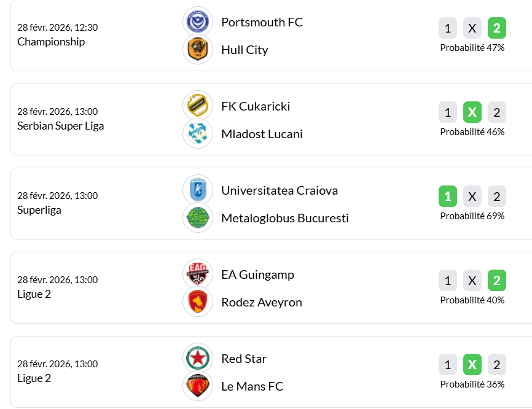This screenshot has height=409, width=532.
Task: Click the Le Mans FC logo
Action: tap(198, 386)
